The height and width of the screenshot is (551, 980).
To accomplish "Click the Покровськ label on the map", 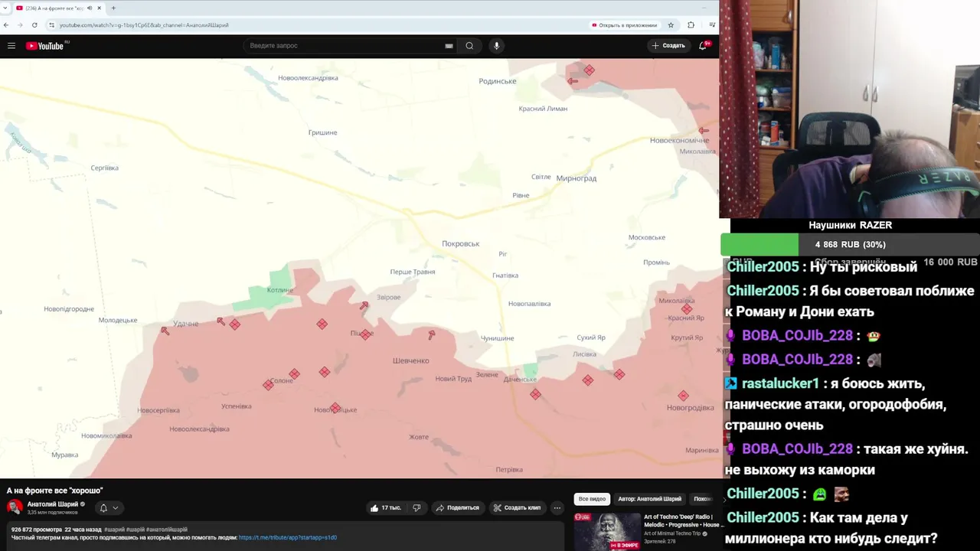I will click(x=460, y=244).
